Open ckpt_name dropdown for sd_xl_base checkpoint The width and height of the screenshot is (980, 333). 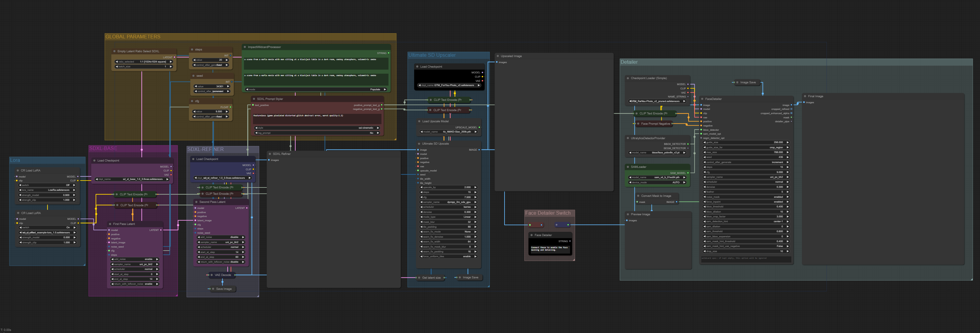131,179
